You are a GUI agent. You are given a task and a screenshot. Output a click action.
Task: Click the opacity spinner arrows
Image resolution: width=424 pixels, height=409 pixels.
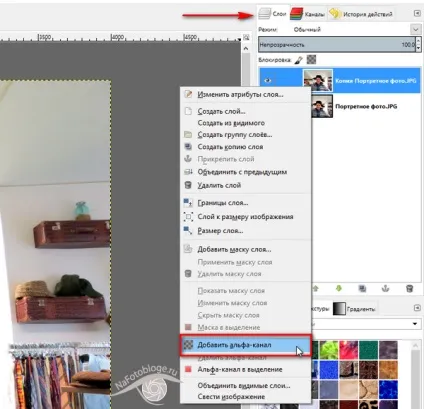418,45
